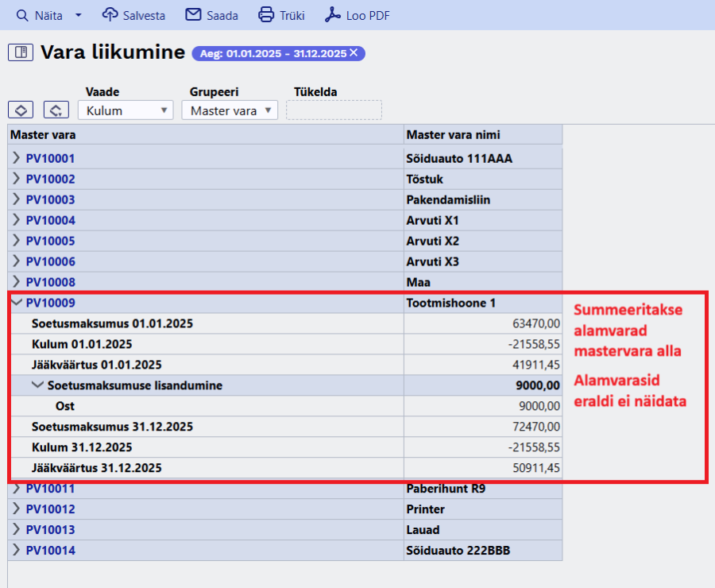715x588 pixels.
Task: Expand the PV10012 row
Action: pyautogui.click(x=17, y=509)
